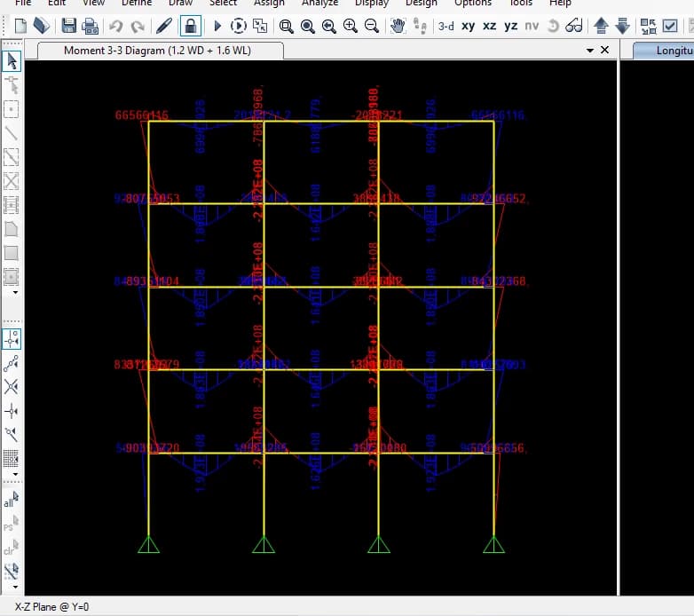
Task: Move down in the grid list
Action: tap(622, 26)
